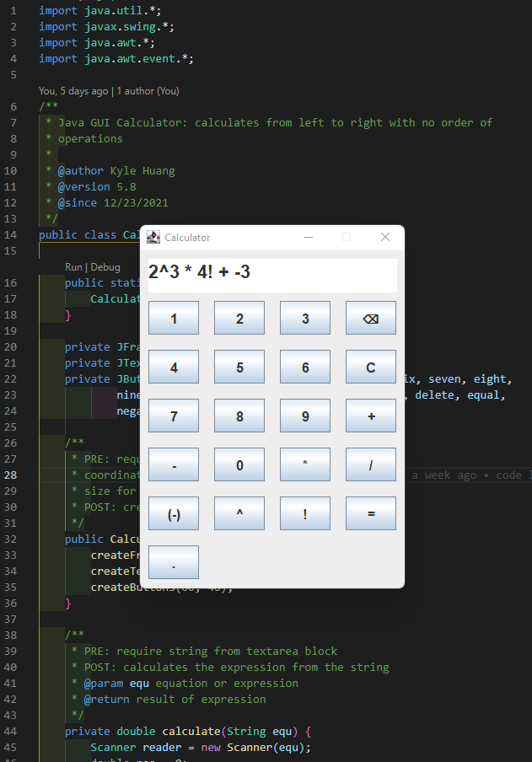Click line number 28 in the gutter
This screenshot has height=762, width=532.
click(11, 475)
